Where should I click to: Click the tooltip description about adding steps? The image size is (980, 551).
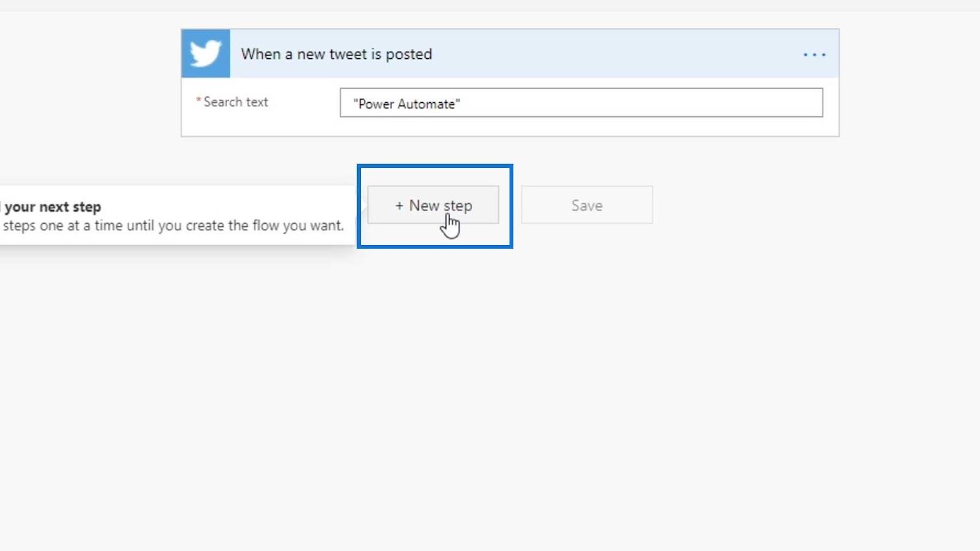point(173,225)
